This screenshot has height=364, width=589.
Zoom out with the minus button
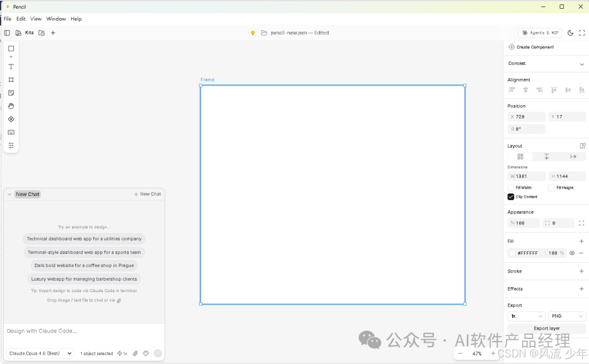(460, 354)
